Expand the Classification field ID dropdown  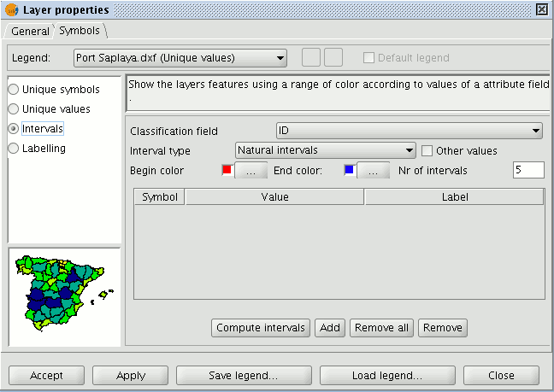pyautogui.click(x=410, y=131)
